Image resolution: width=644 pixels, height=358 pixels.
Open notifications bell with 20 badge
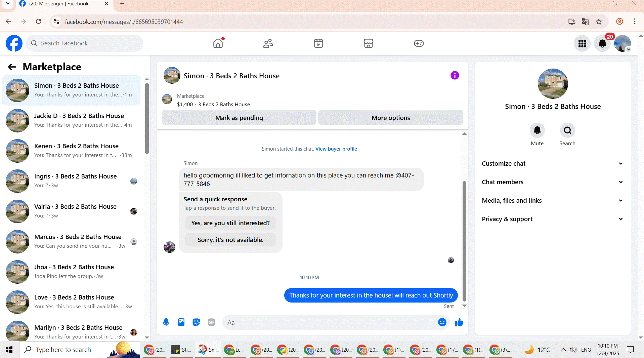point(602,43)
